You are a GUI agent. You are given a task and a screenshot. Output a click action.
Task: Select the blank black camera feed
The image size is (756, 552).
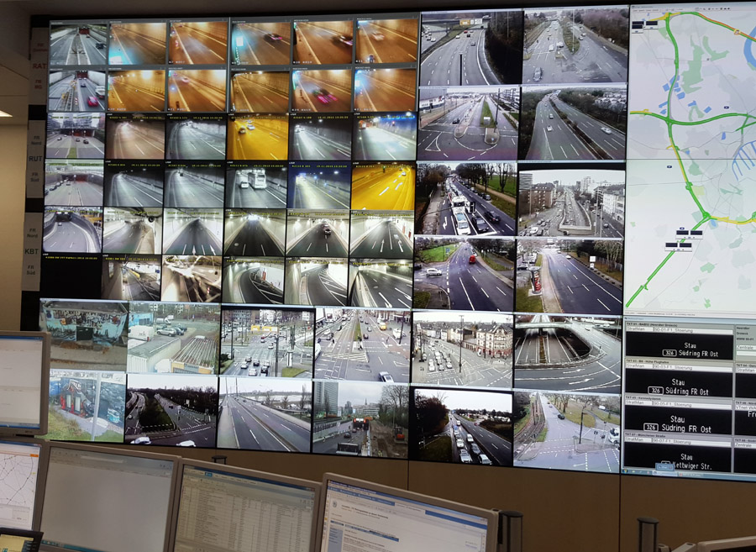point(71,276)
